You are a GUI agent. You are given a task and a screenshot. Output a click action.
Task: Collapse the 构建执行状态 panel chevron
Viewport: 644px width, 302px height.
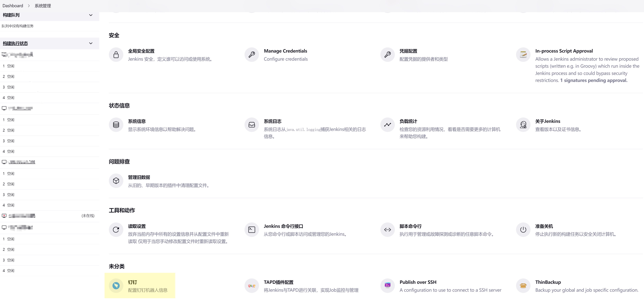(91, 43)
